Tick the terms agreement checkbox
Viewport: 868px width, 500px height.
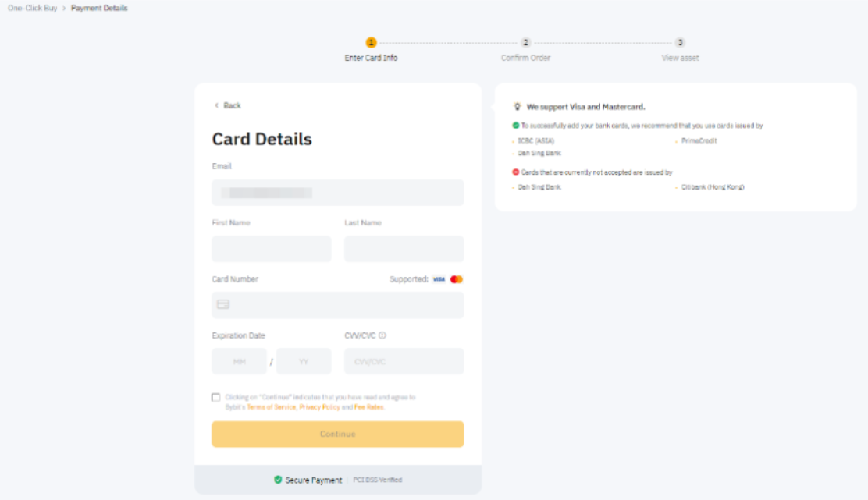pyautogui.click(x=216, y=397)
